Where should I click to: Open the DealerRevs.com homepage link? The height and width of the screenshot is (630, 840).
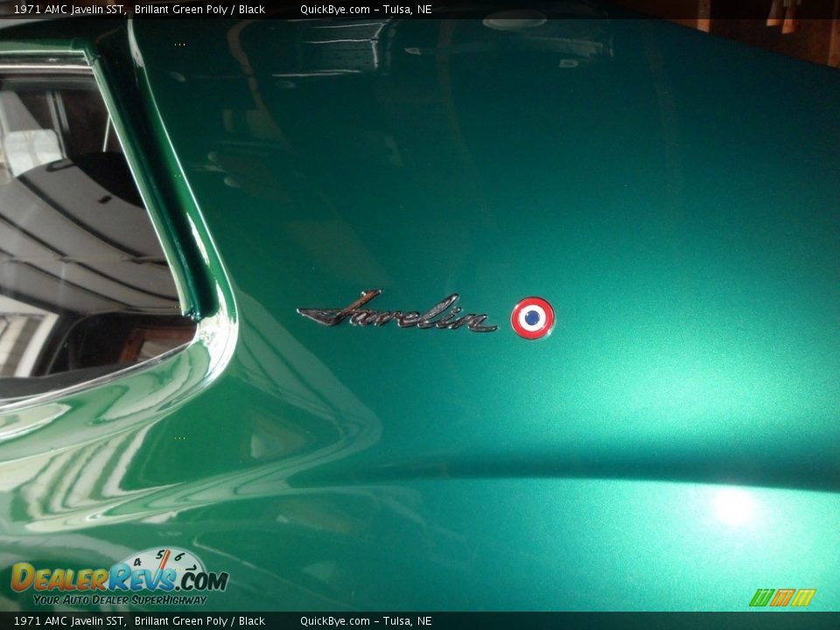(x=122, y=581)
